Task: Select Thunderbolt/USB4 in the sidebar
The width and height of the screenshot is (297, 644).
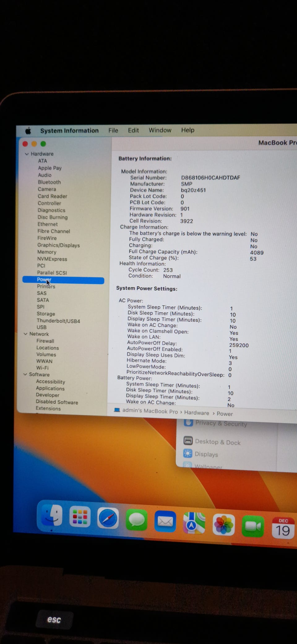Action: 58,321
